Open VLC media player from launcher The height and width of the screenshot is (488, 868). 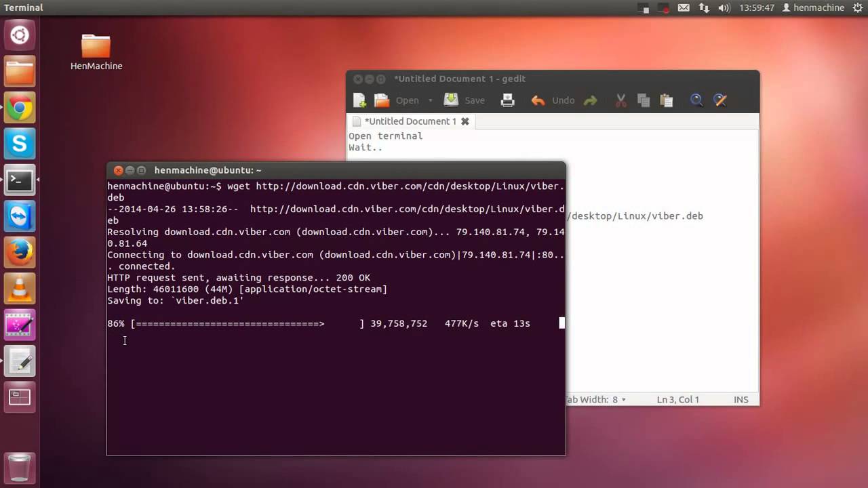pyautogui.click(x=20, y=289)
